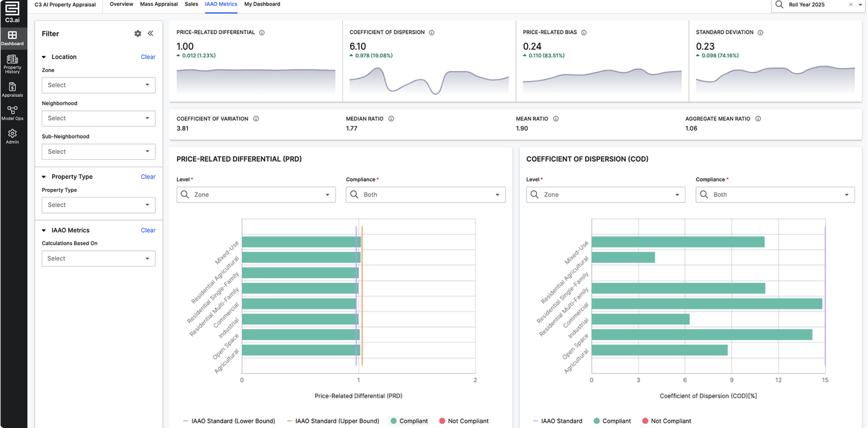Collapse the Location filter section
The width and height of the screenshot is (868, 428).
pyautogui.click(x=44, y=57)
